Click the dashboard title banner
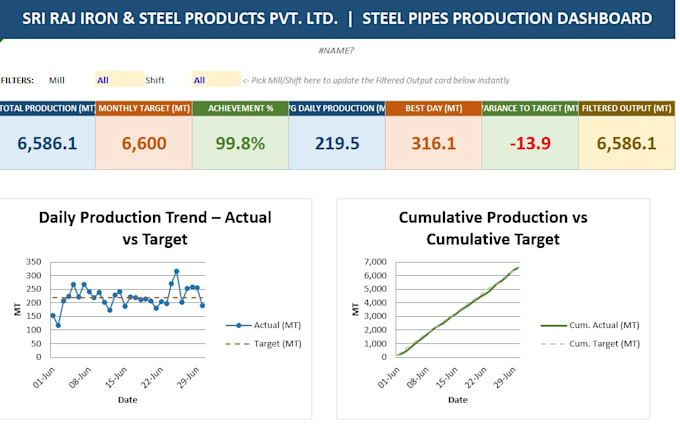Viewport: 680px width, 428px height. click(337, 19)
